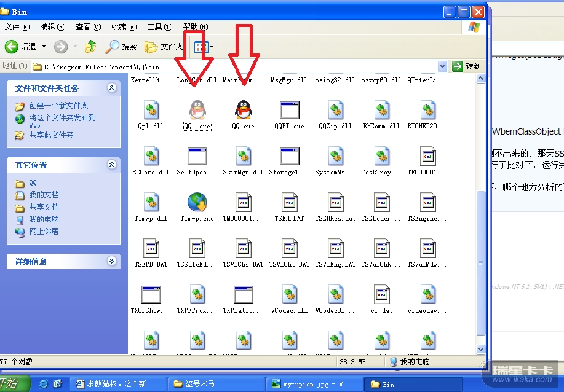Select the SkinMgr.dll file icon

tap(244, 155)
